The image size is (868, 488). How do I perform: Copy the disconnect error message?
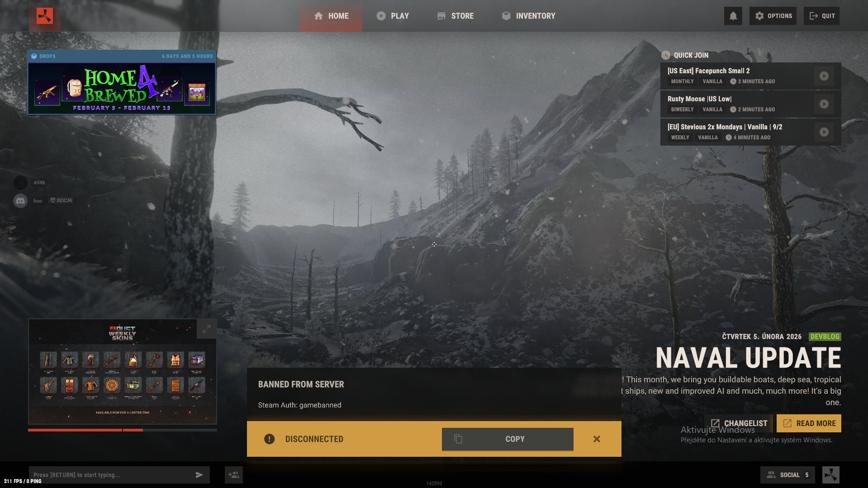point(508,439)
